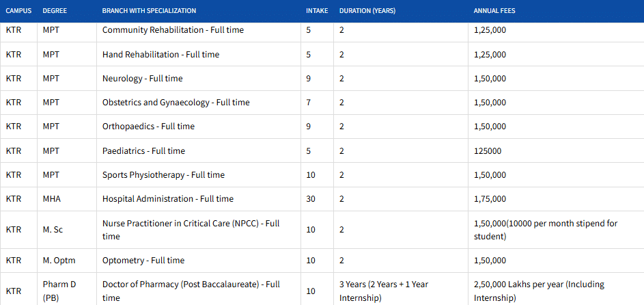Screen dimensions: 644x305
Task: Select Orthopaedics - Full time branch
Action: 148,127
